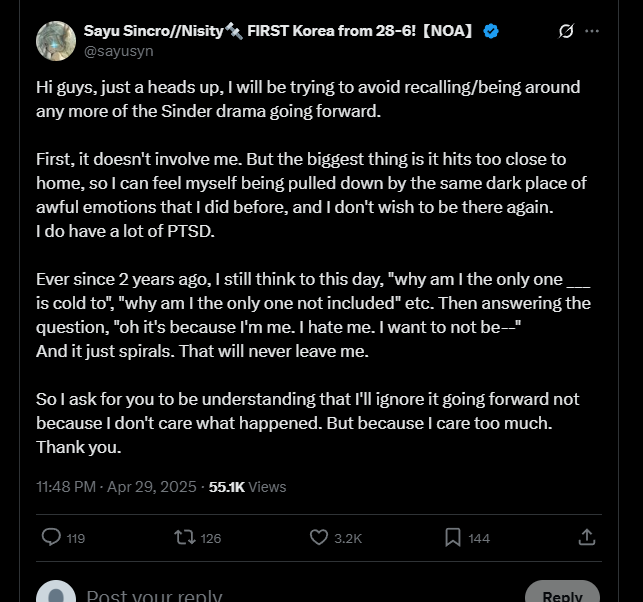Click the 126 reposts count

[x=210, y=538]
